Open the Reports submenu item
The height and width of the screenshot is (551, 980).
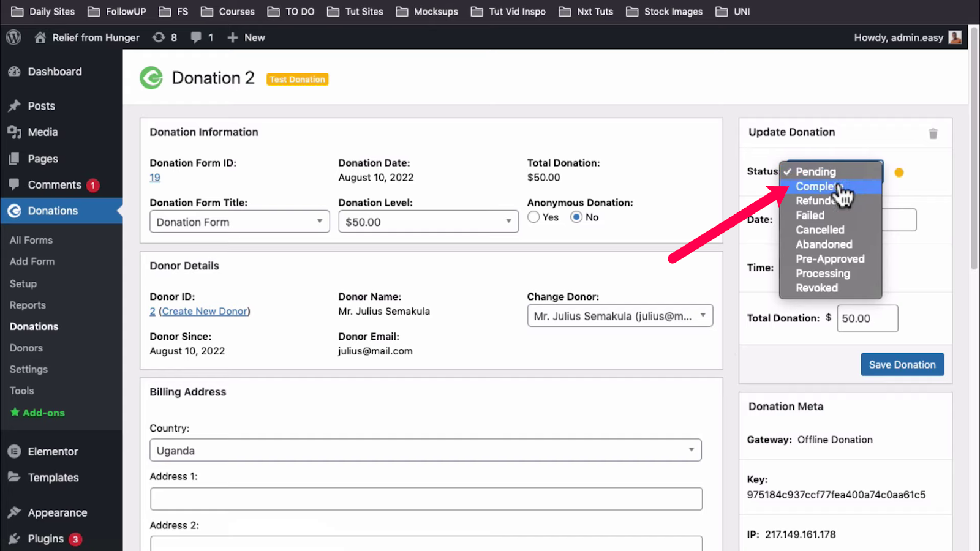[28, 305]
